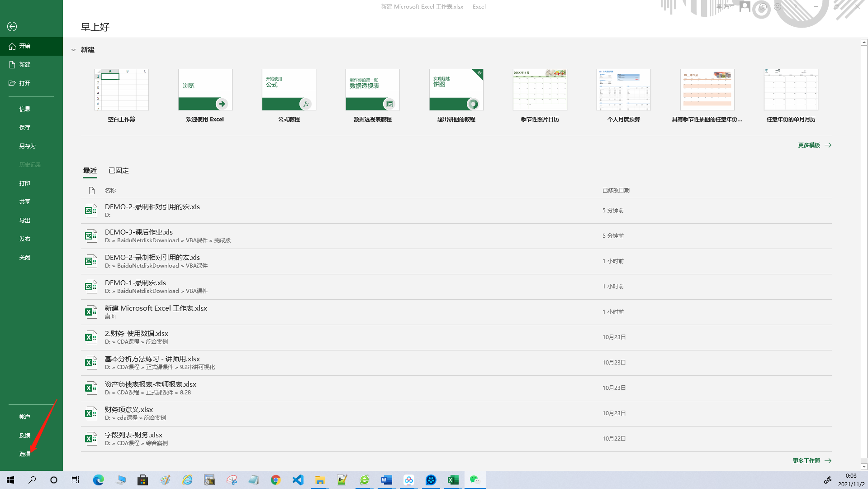Open the Windows Start menu
Screen dimensions: 868x489
click(x=11, y=480)
